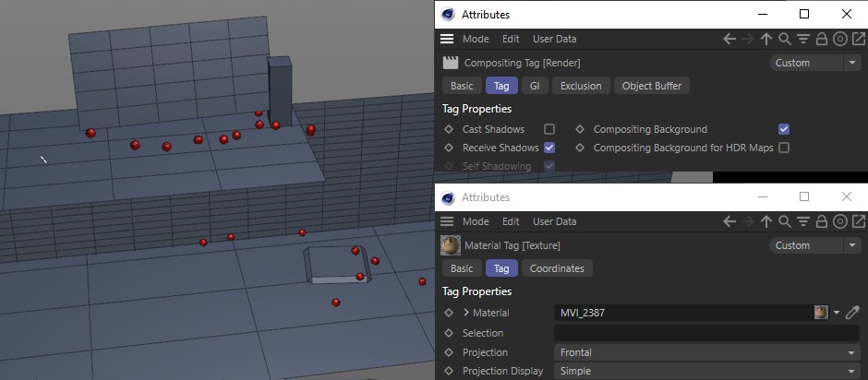Click keyframe diamond beside Selection
Image resolution: width=868 pixels, height=380 pixels.
coord(449,333)
